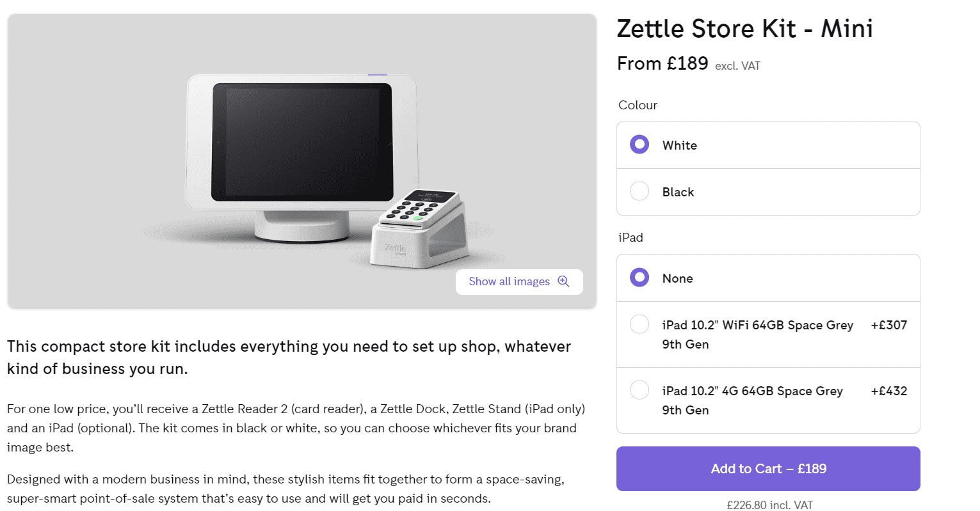Viewport: 980px width, 511px height.
Task: Click the +£432 price label
Action: (x=889, y=391)
